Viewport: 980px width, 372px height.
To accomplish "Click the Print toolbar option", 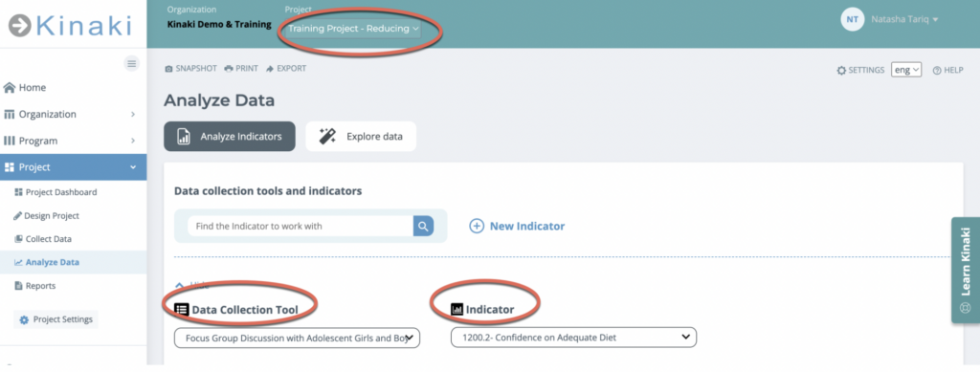I will click(241, 69).
